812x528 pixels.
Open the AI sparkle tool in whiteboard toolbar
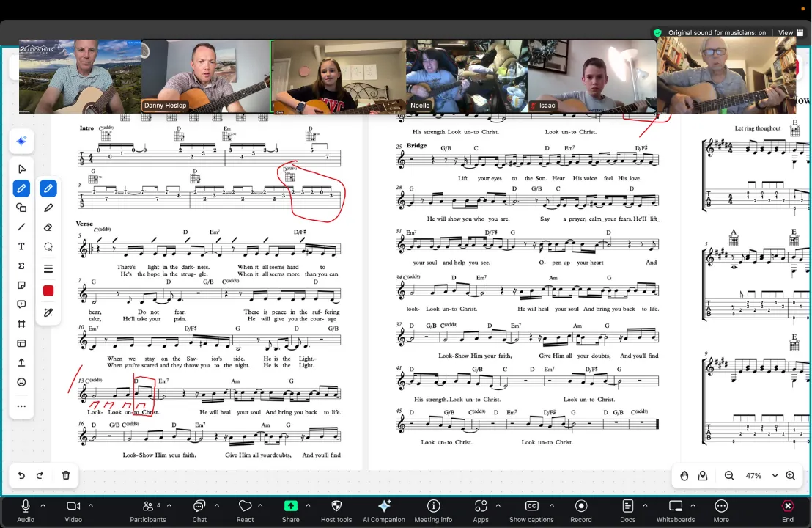(x=21, y=141)
